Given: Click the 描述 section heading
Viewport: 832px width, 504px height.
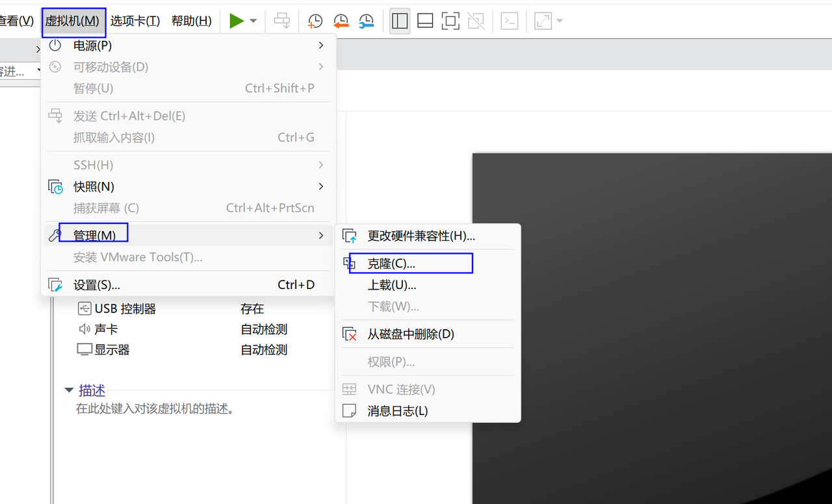Looking at the screenshot, I should (x=92, y=390).
